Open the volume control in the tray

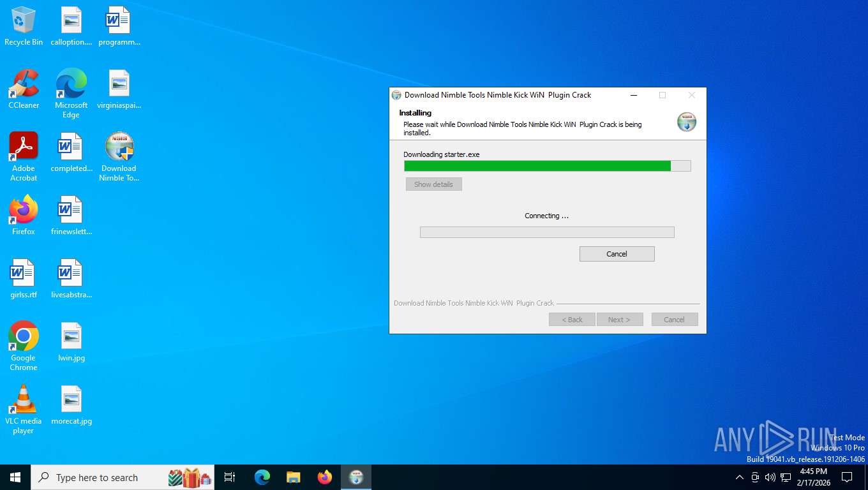click(770, 477)
